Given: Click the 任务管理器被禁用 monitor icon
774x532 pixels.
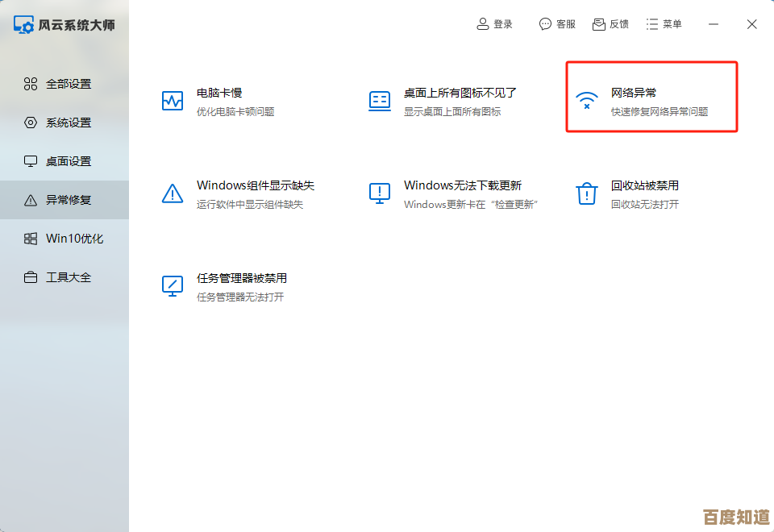Looking at the screenshot, I should [x=173, y=286].
